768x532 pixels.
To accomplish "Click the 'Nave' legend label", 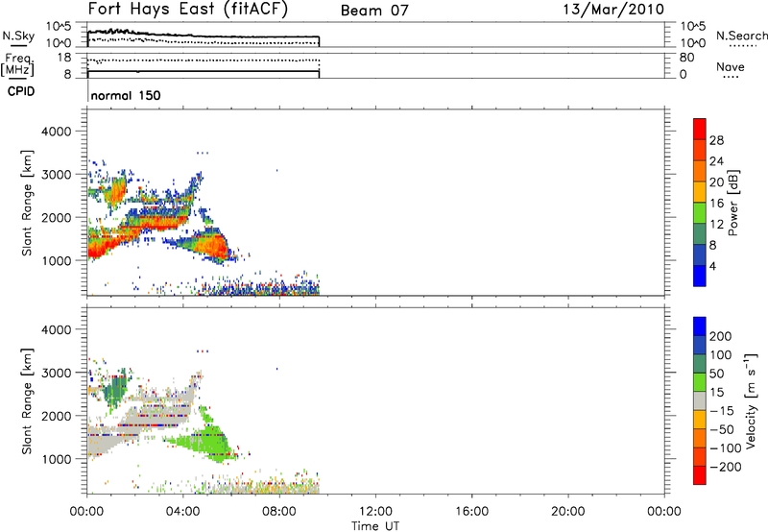I will tap(730, 67).
